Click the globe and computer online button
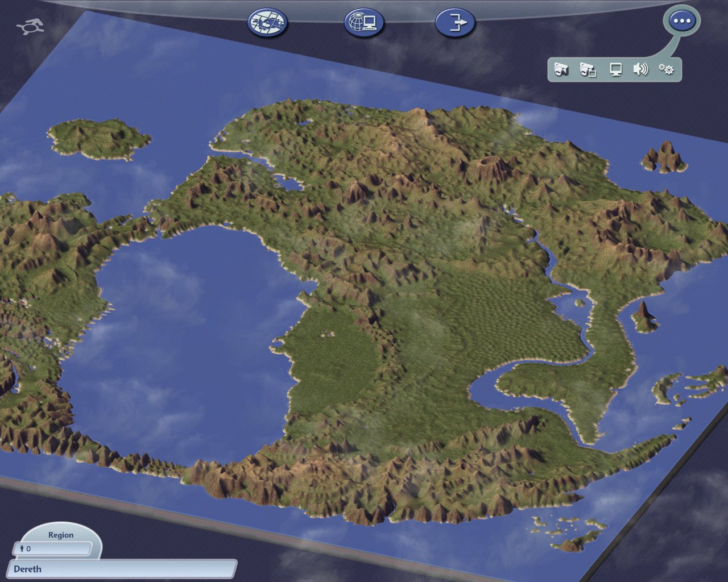Viewport: 728px width, 582px height. click(363, 23)
